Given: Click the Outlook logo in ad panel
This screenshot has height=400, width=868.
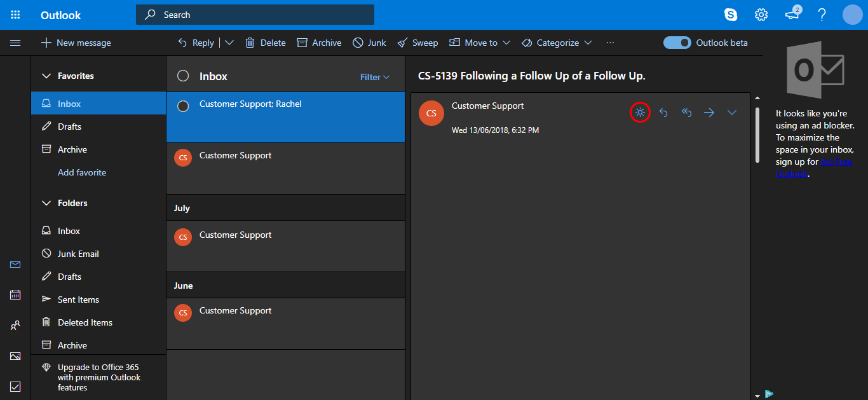Looking at the screenshot, I should point(815,69).
